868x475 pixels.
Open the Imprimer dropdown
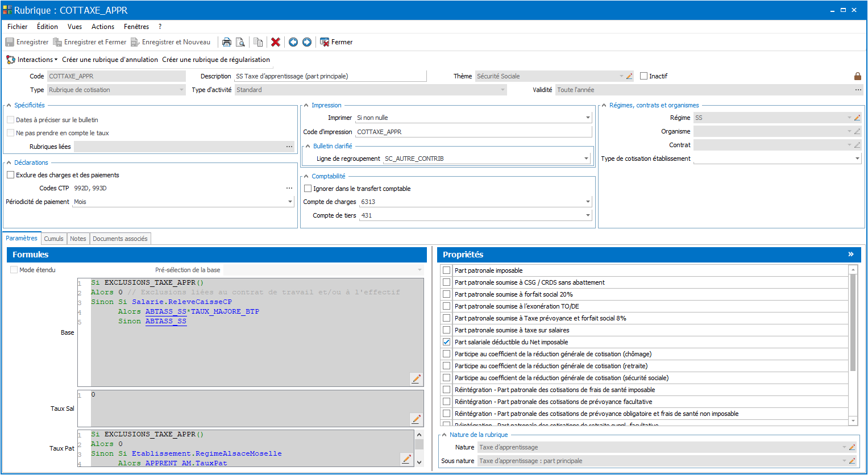(588, 118)
